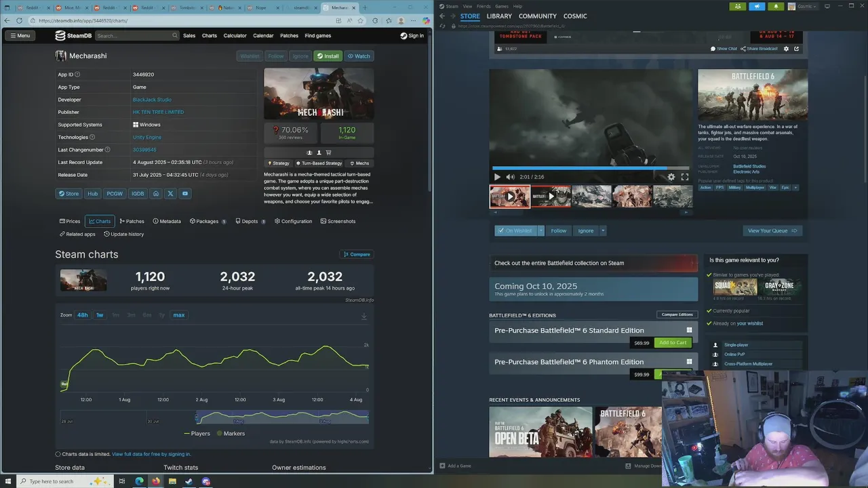Click the SteamDB logo in header
Screen dimensions: 868x488
pyautogui.click(x=75, y=35)
